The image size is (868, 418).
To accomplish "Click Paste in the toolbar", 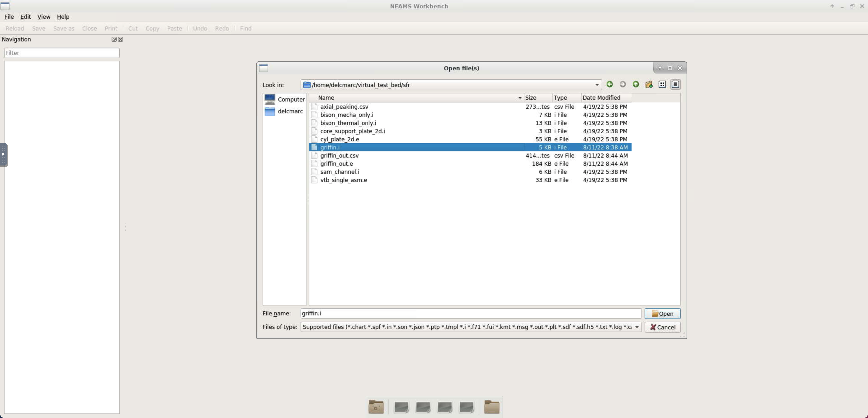I will pos(174,28).
